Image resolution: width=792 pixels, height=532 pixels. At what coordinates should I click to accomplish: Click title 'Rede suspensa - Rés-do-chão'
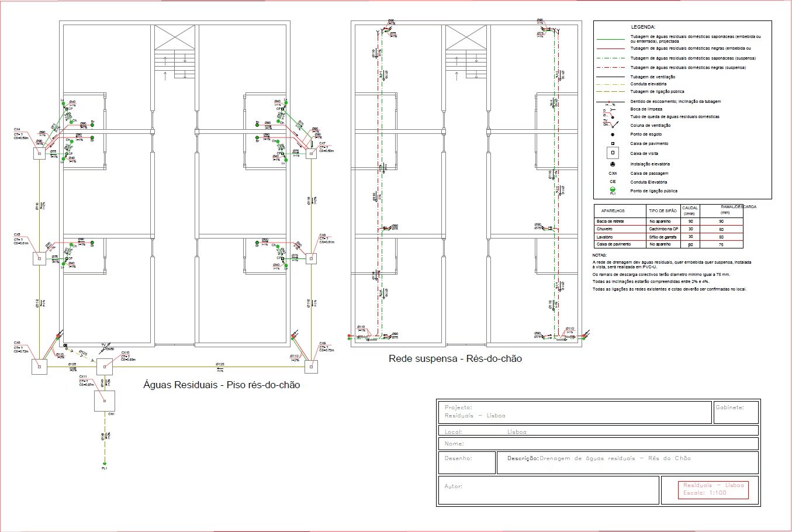tap(455, 358)
